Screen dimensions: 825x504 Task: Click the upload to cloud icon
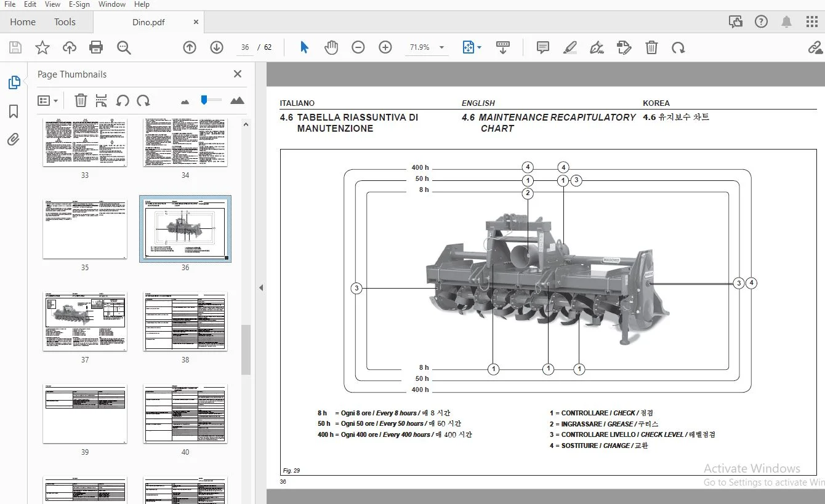(x=69, y=47)
